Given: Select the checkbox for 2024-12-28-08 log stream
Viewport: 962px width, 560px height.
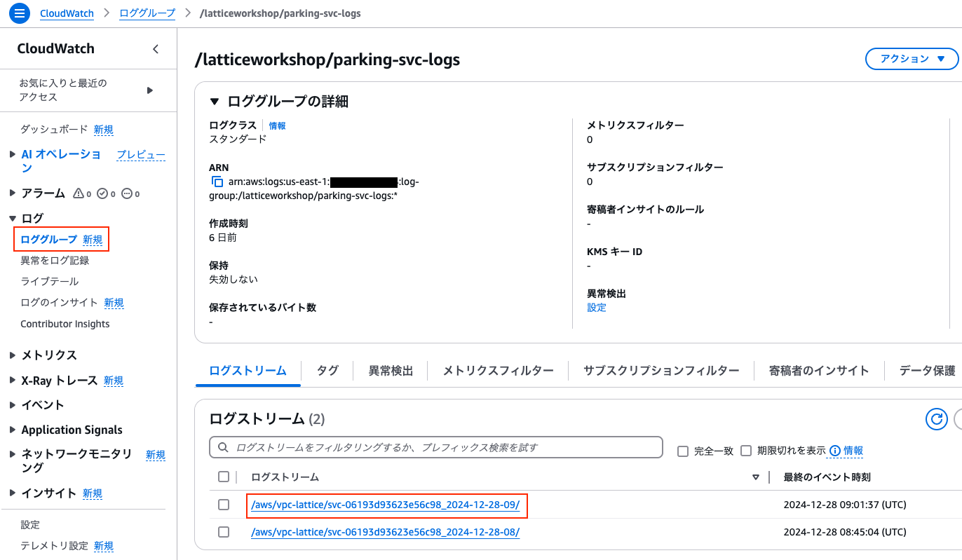Looking at the screenshot, I should pyautogui.click(x=224, y=532).
